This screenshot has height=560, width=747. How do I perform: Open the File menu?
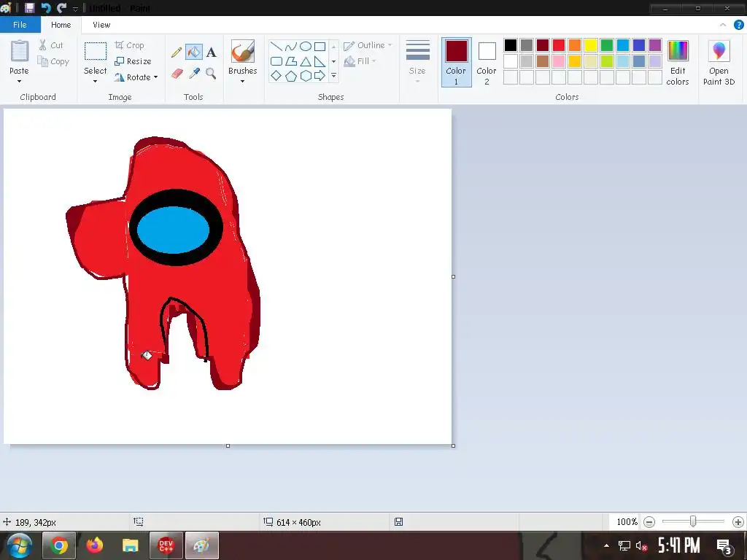pos(20,25)
